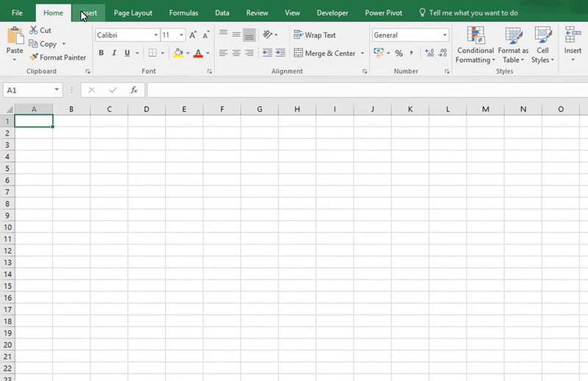This screenshot has height=381, width=588.
Task: Apply Percent Style format icon
Action: click(398, 53)
